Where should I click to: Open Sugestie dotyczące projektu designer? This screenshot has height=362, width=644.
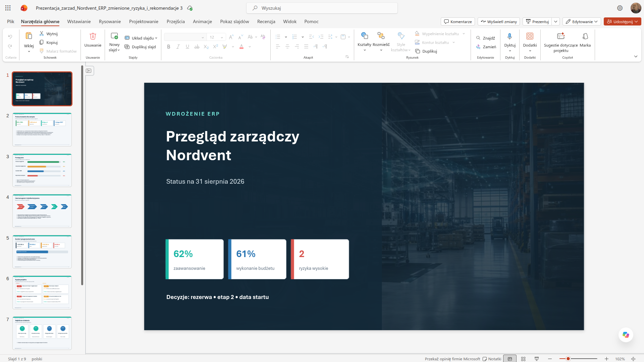(x=561, y=36)
